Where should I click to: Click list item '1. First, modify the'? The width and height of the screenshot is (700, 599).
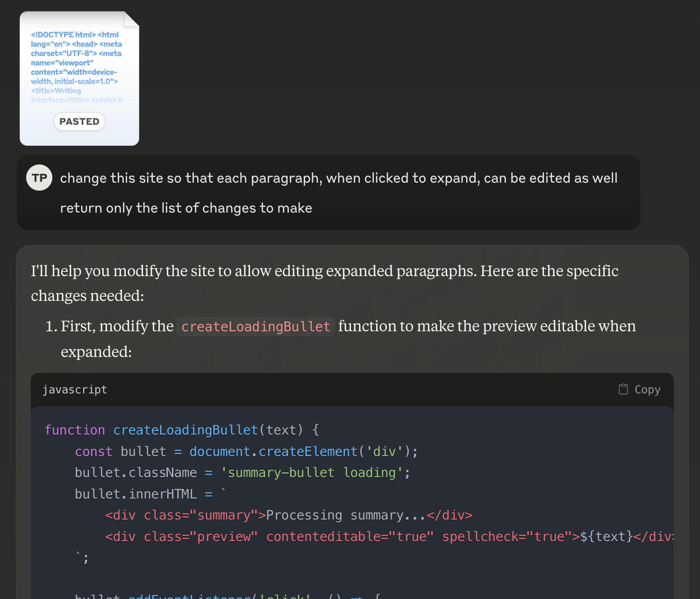click(341, 339)
